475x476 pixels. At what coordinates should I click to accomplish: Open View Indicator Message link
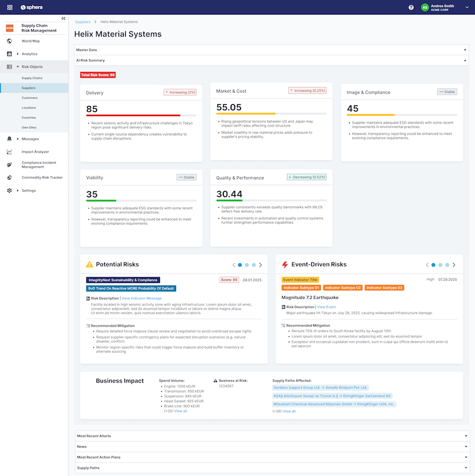click(142, 299)
